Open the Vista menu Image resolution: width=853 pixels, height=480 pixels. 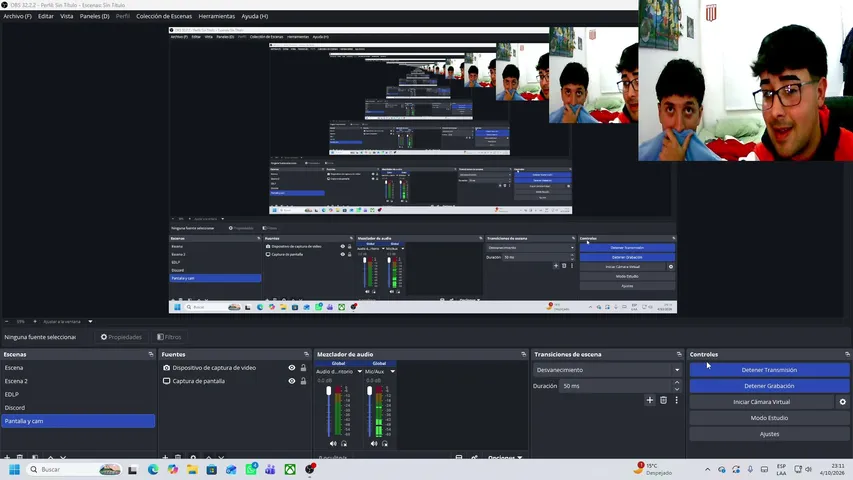pyautogui.click(x=66, y=16)
